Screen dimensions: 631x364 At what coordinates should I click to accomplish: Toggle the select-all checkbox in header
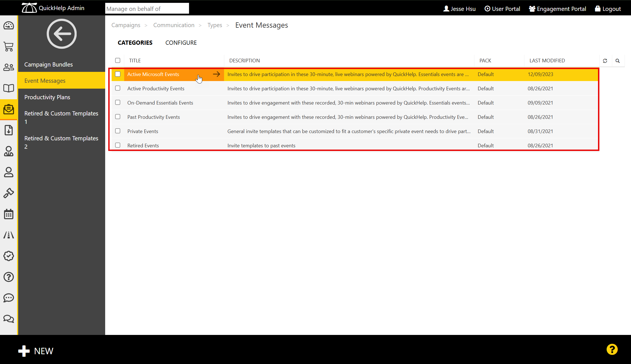click(118, 60)
